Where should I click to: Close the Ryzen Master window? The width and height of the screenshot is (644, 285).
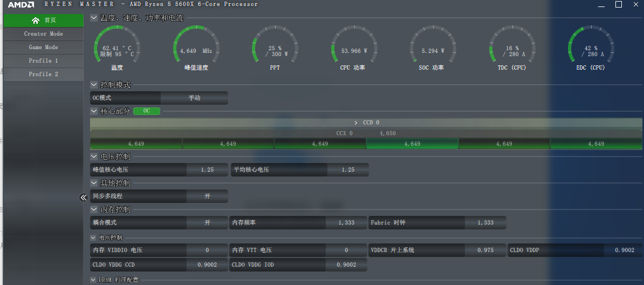tap(636, 4)
